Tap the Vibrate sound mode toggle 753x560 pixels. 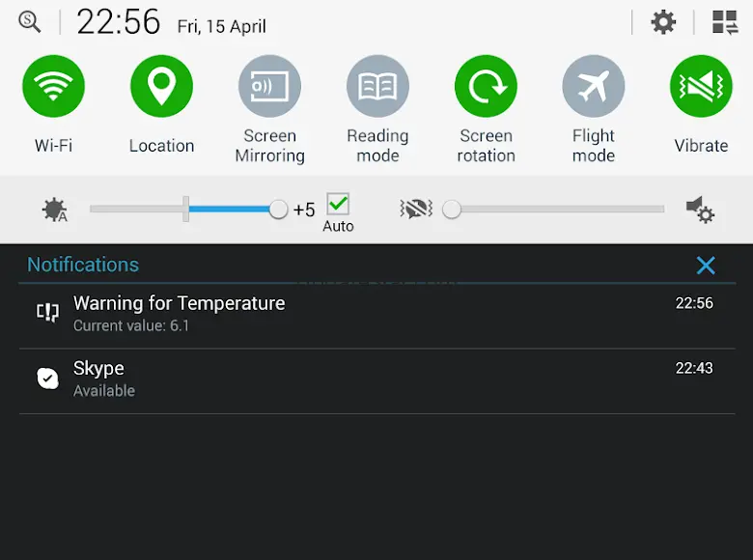click(x=701, y=86)
